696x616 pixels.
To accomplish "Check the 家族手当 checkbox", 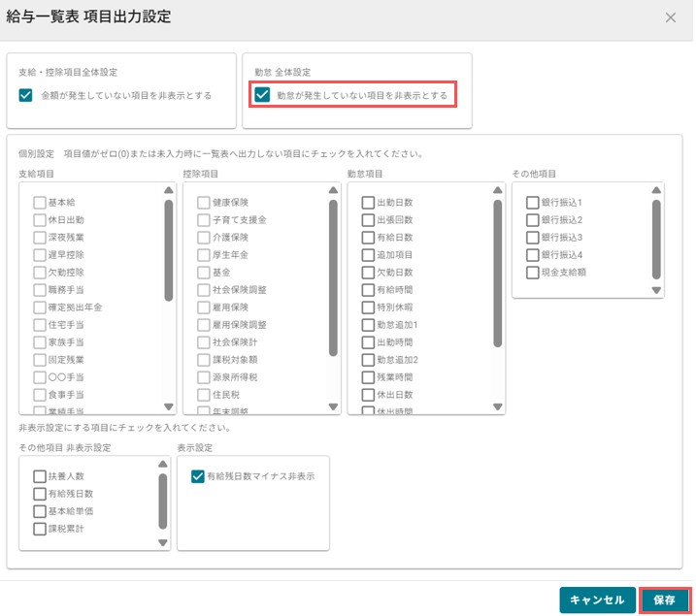I will point(40,342).
